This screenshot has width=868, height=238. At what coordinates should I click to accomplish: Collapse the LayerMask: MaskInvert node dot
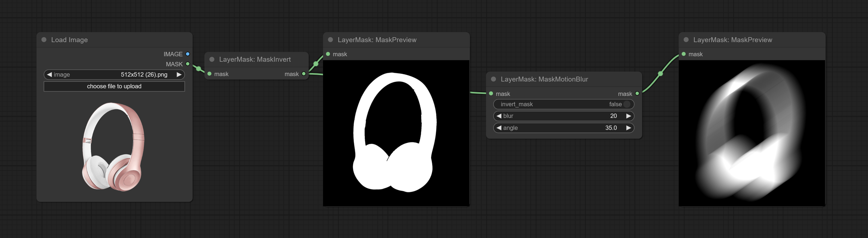click(212, 59)
